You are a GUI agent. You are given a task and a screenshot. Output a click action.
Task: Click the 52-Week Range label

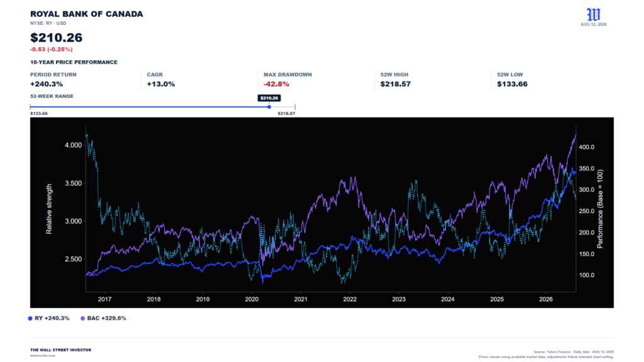pos(52,96)
